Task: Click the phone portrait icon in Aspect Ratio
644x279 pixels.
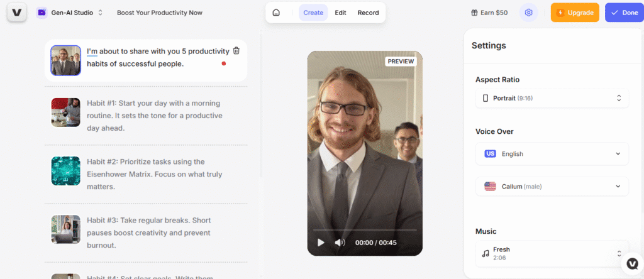Action: tap(486, 98)
